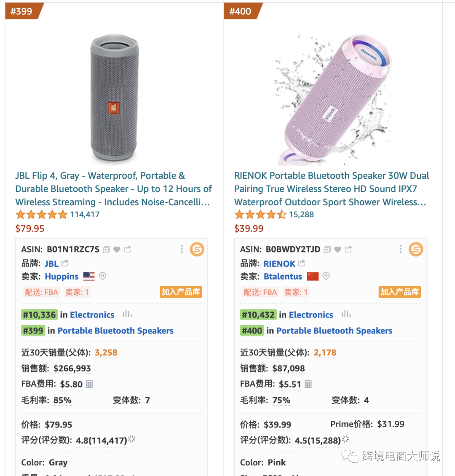Click the location pin beside seller Huppins
Screen dimensions: 455x476
point(102,277)
